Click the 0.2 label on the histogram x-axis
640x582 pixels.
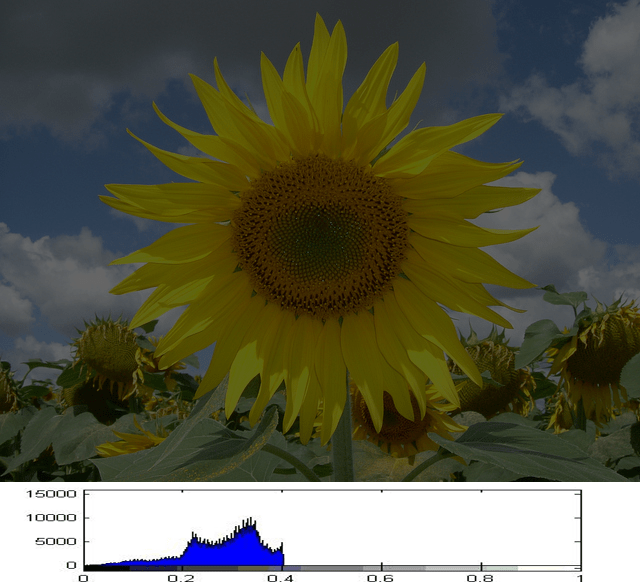tap(182, 577)
